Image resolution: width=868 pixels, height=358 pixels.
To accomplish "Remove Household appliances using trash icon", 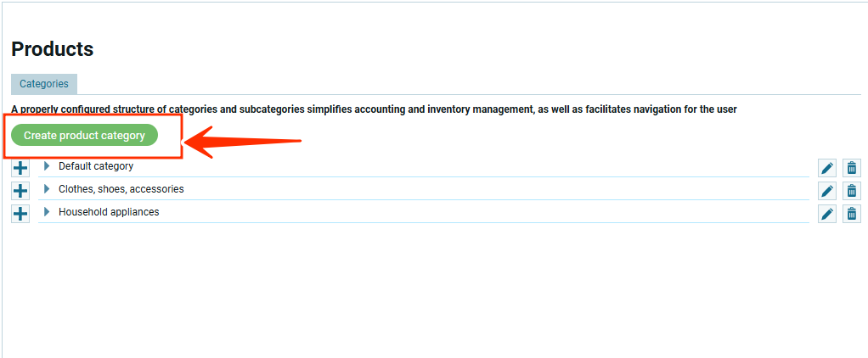I will tap(851, 214).
